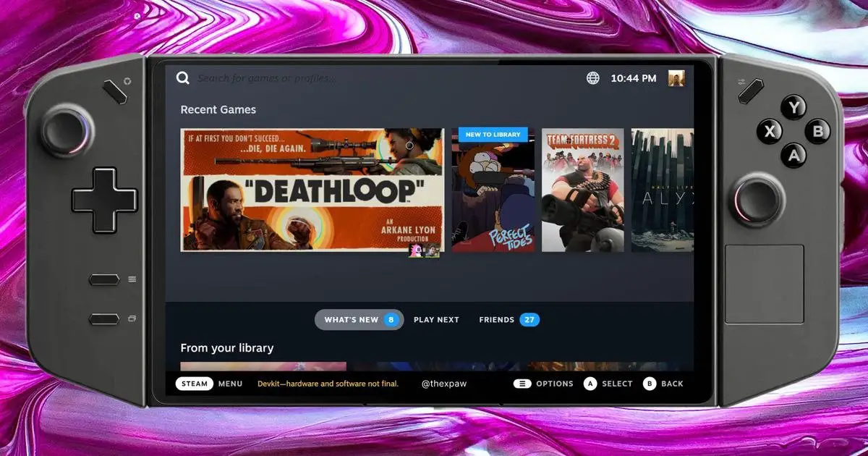View friend avatars on the DEATHLOOP tile
This screenshot has width=868, height=456.
424,251
